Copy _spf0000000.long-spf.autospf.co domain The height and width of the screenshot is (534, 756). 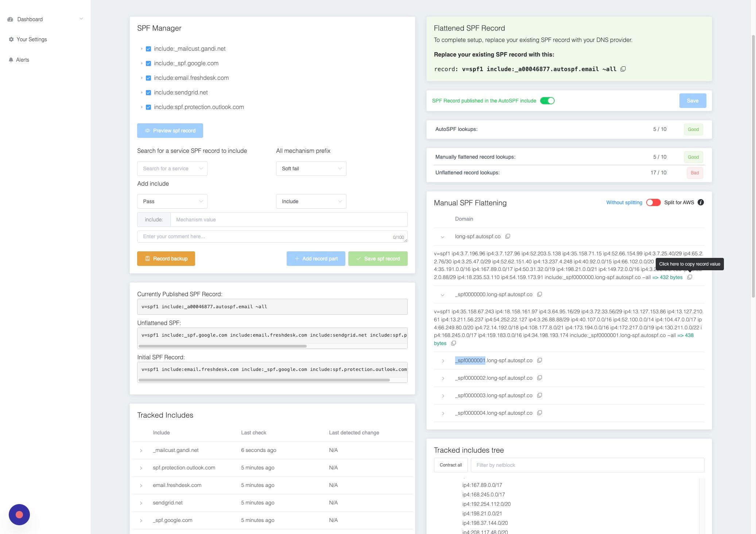click(x=540, y=294)
